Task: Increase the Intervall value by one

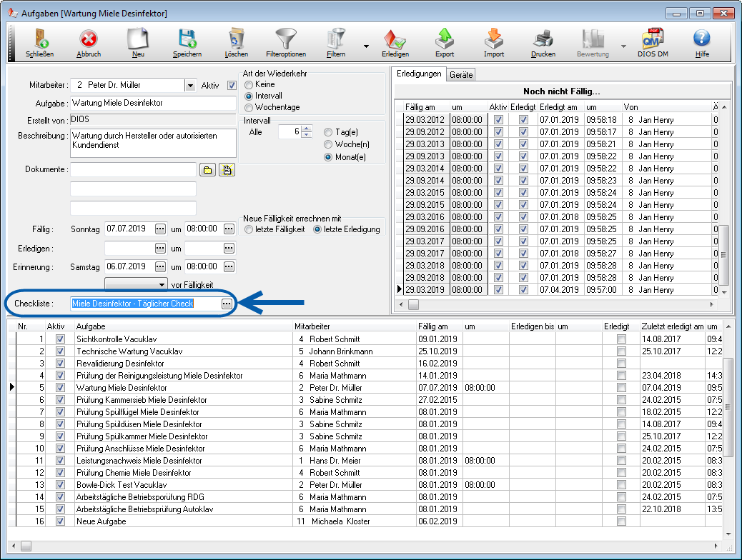Action: coord(307,129)
